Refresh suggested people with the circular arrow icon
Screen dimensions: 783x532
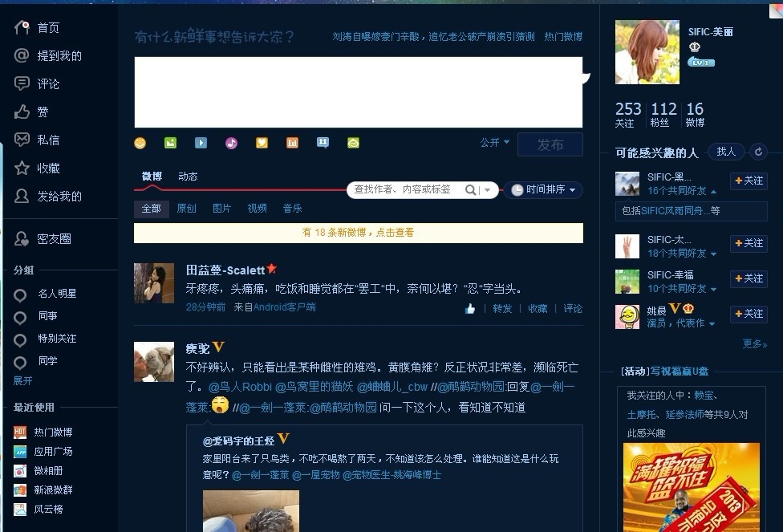click(757, 152)
